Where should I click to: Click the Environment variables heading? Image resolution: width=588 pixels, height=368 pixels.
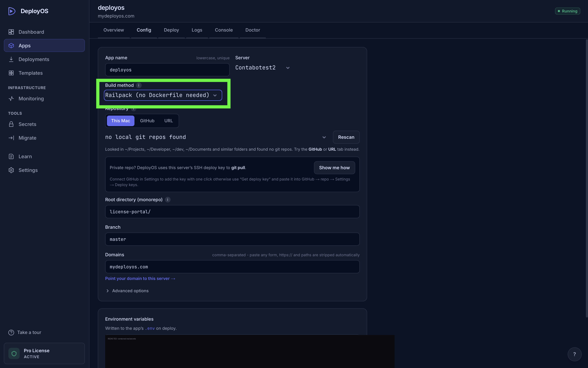pyautogui.click(x=129, y=319)
